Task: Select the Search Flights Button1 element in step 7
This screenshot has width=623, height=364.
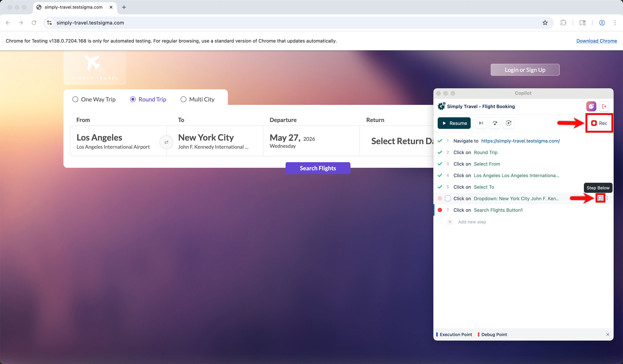Action: (x=498, y=210)
